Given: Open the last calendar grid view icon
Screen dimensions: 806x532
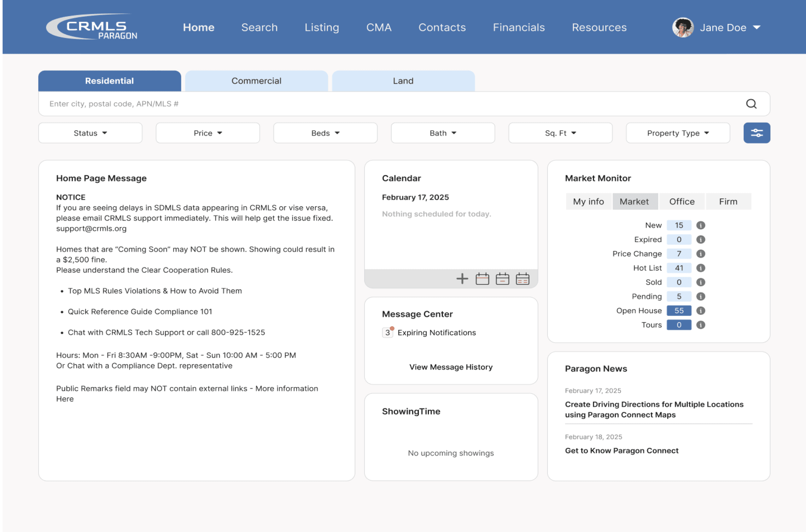Looking at the screenshot, I should tap(522, 279).
